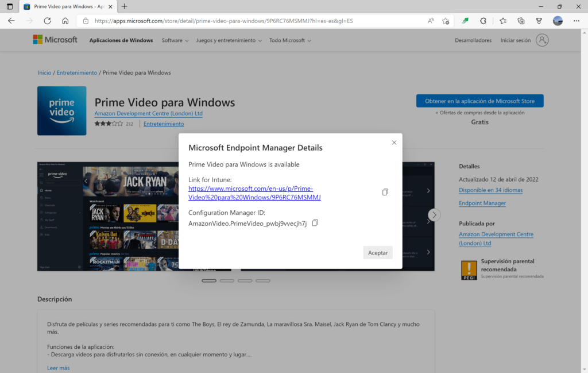Image resolution: width=588 pixels, height=373 pixels.
Task: Add this page to favorites
Action: 446,21
